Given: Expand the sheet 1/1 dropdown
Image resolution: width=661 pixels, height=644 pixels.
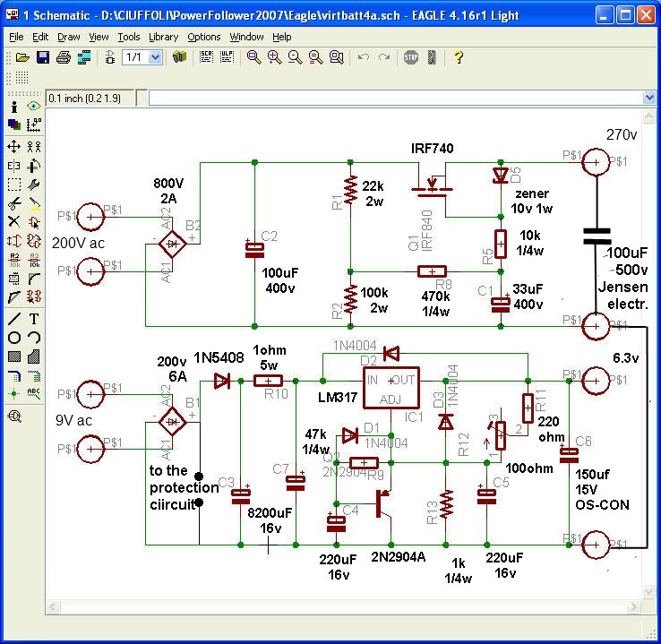Looking at the screenshot, I should click(x=155, y=57).
